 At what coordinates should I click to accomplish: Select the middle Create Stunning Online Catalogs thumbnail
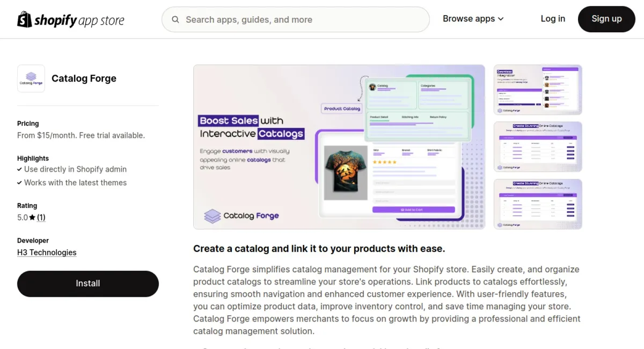[x=538, y=147]
